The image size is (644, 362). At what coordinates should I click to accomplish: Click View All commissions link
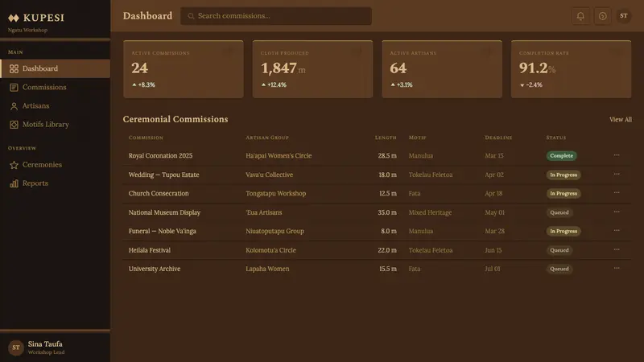click(620, 119)
